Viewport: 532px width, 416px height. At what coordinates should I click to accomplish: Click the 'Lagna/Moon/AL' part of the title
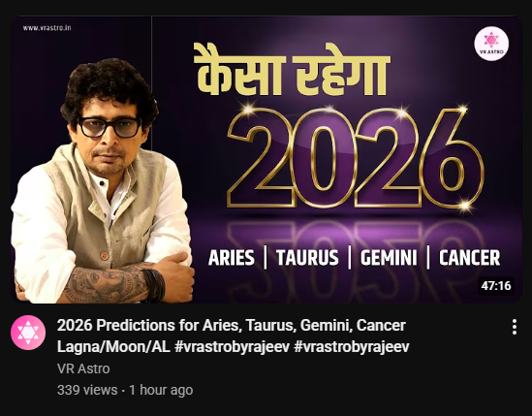click(113, 347)
